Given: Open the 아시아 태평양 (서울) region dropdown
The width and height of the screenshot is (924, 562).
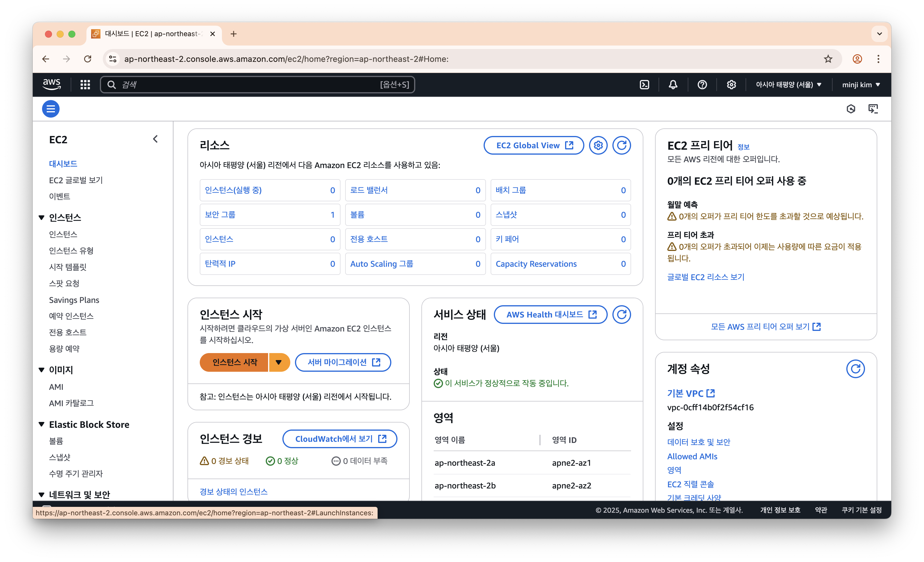Looking at the screenshot, I should pyautogui.click(x=788, y=85).
